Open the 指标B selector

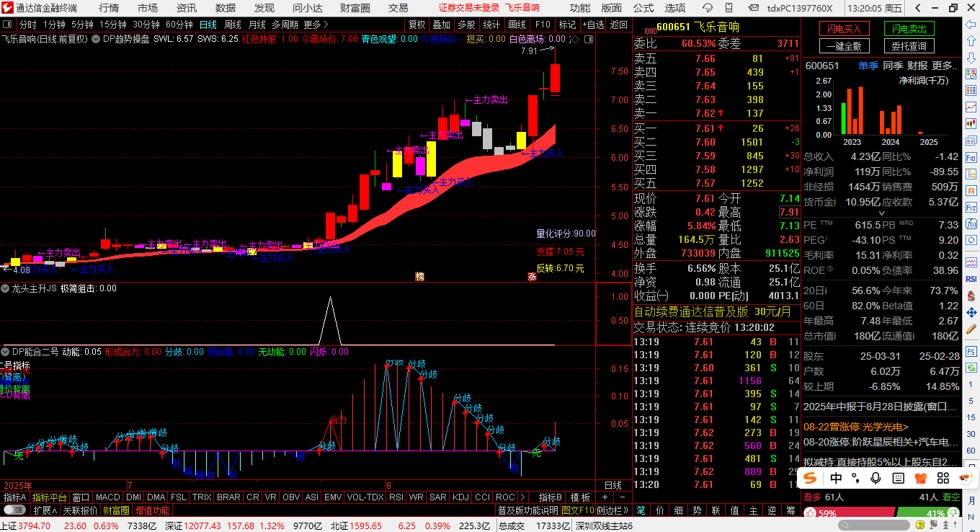[x=551, y=497]
